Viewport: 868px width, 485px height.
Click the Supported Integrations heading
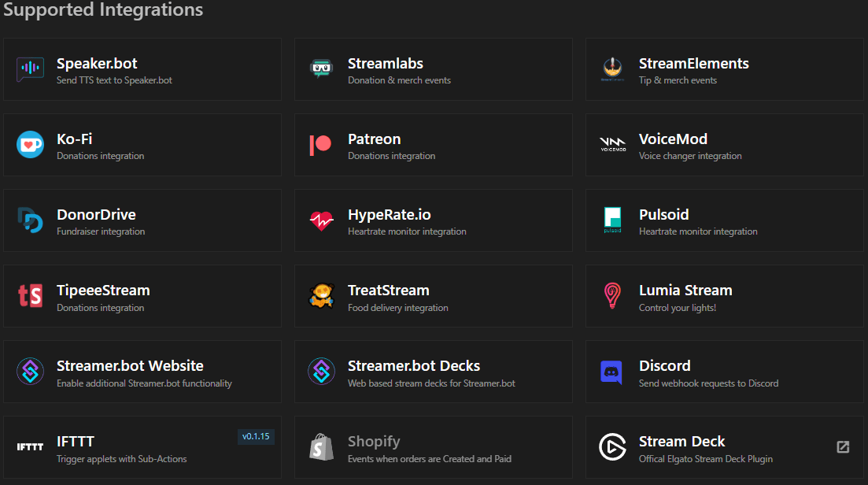(103, 10)
